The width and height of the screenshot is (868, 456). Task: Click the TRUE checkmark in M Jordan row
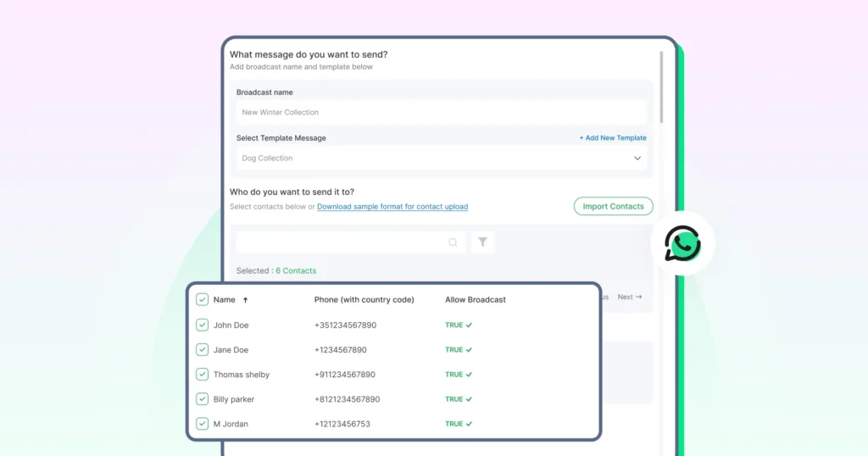tap(469, 424)
